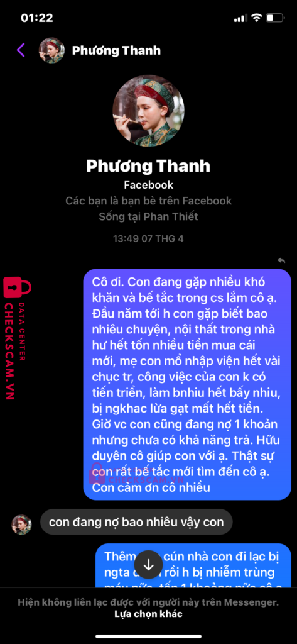Tap the reply arrow icon above message
The height and width of the screenshot is (644, 297).
[x=281, y=260]
